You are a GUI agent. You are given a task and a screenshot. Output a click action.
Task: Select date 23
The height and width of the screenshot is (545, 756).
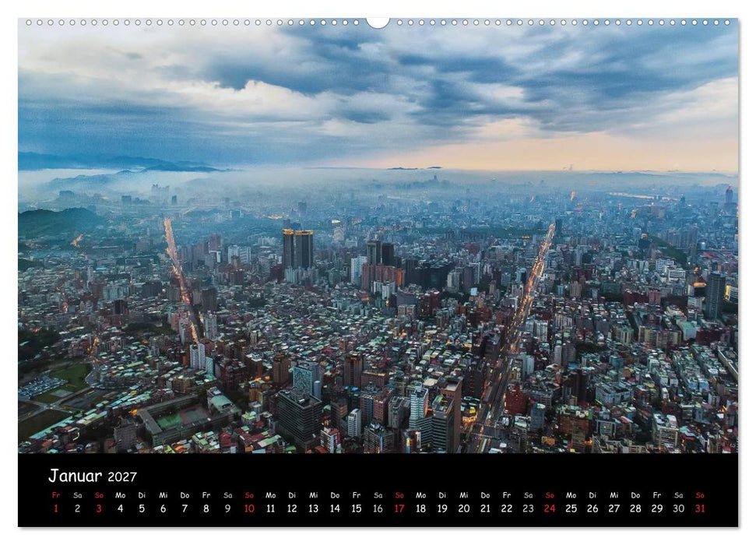pos(529,508)
